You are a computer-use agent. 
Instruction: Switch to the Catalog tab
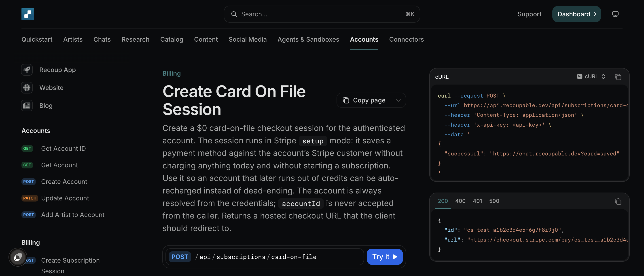click(172, 40)
